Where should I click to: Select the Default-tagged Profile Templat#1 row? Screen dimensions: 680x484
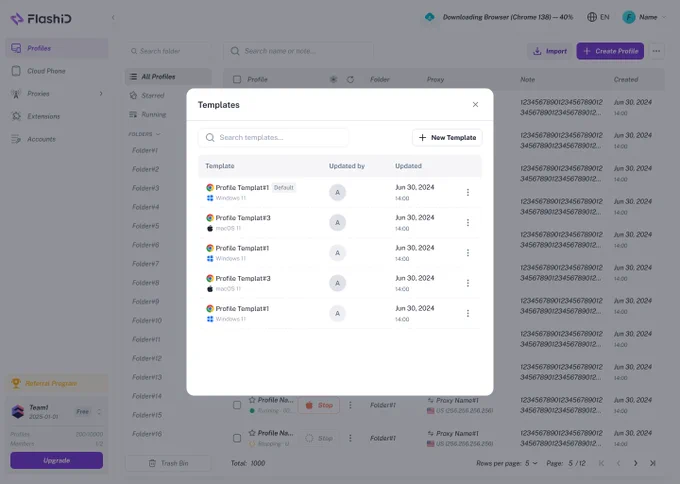pos(340,192)
